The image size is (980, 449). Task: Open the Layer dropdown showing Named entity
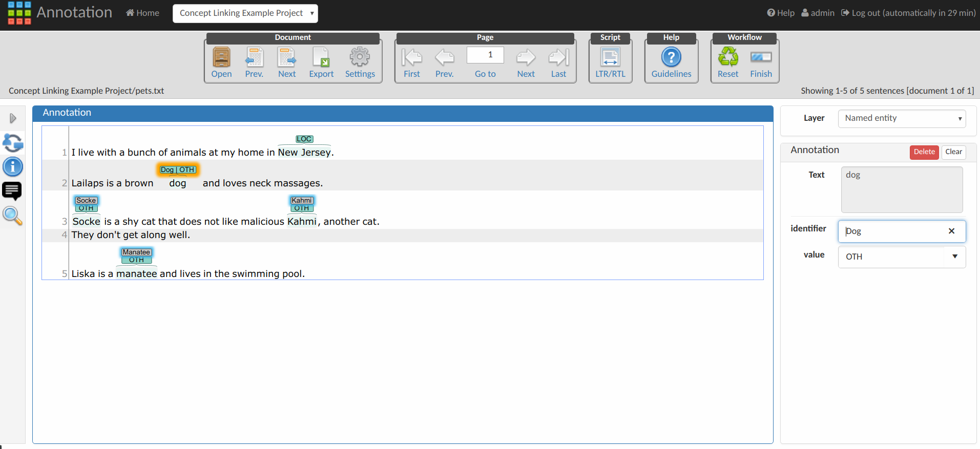tap(902, 118)
